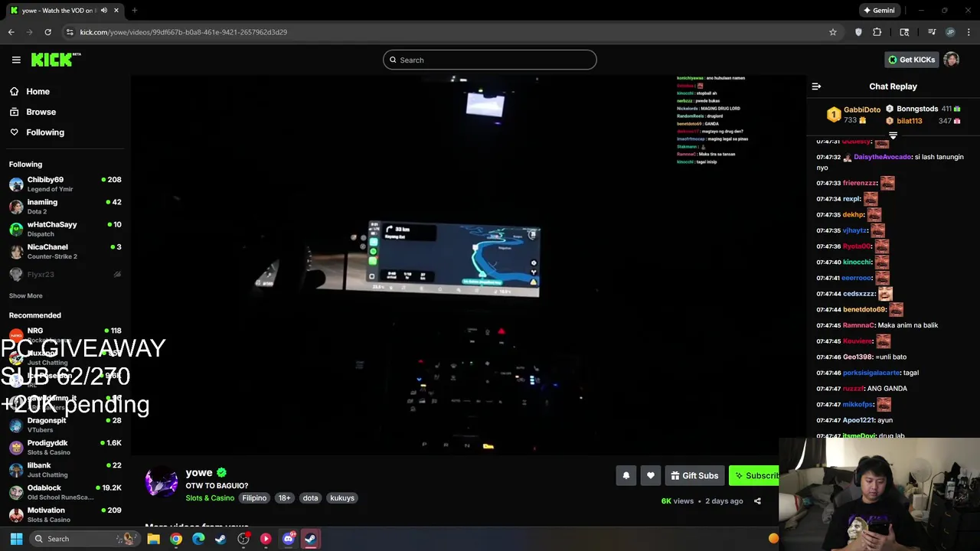The width and height of the screenshot is (980, 551).
Task: Open OBS Studio from the taskbar
Action: [243, 539]
